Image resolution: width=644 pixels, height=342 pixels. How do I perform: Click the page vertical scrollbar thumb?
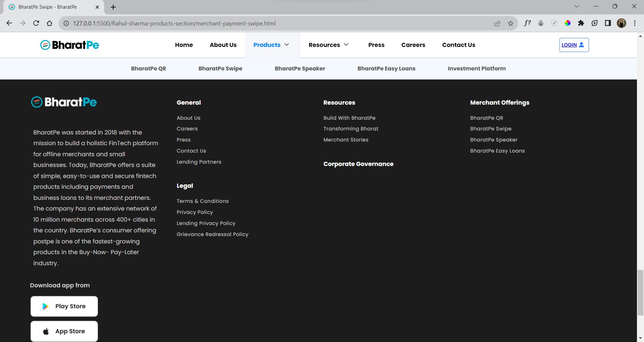pos(640,292)
